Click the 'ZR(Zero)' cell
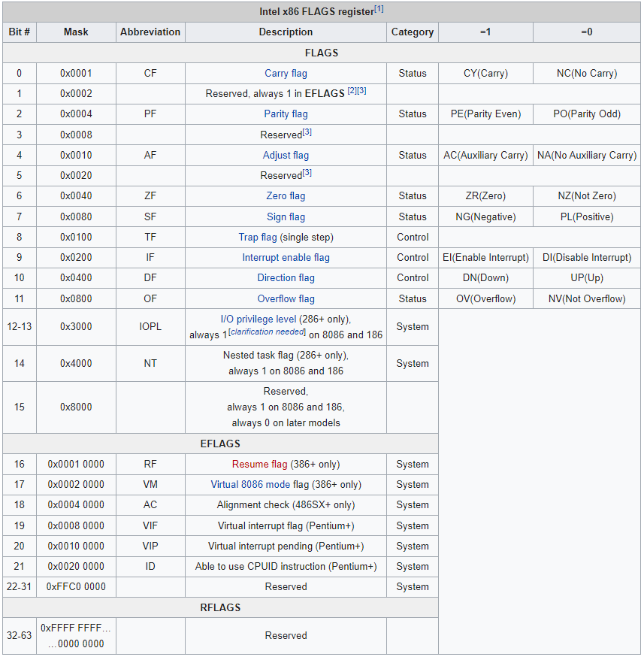 tap(485, 195)
